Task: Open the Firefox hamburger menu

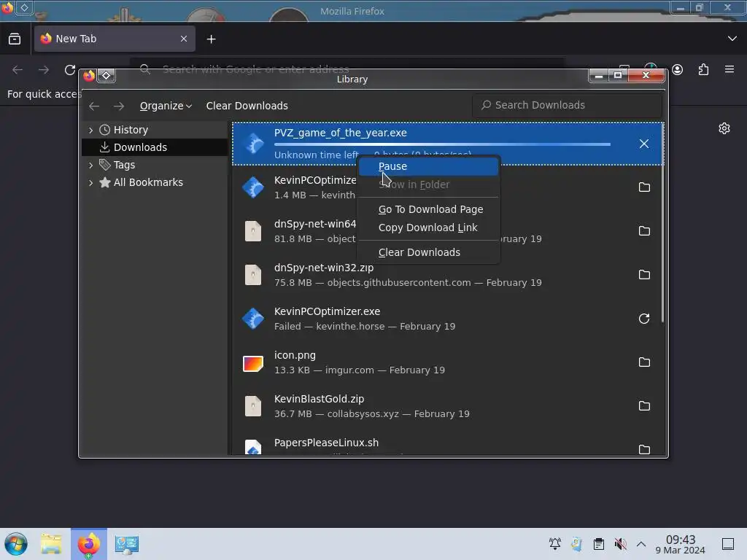Action: click(729, 69)
